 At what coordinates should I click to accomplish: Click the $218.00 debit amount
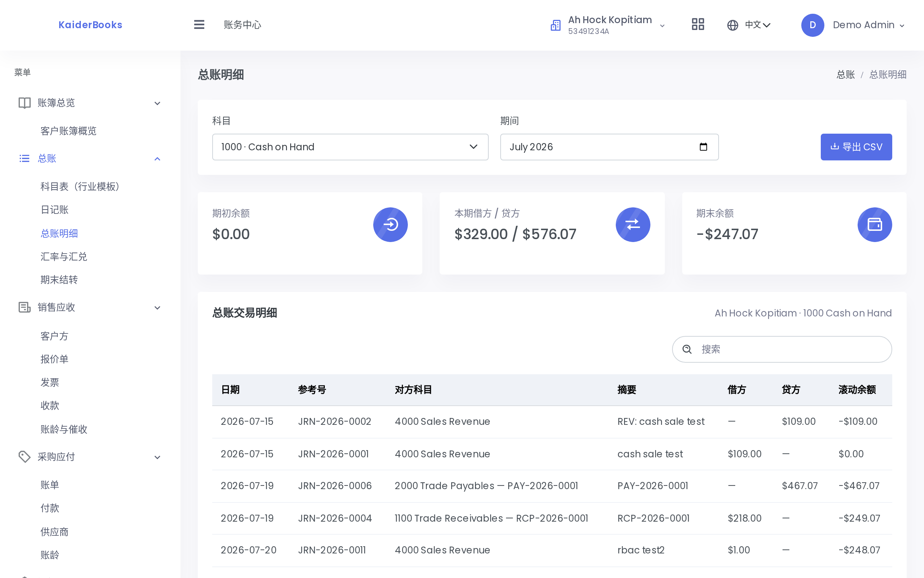click(x=744, y=518)
